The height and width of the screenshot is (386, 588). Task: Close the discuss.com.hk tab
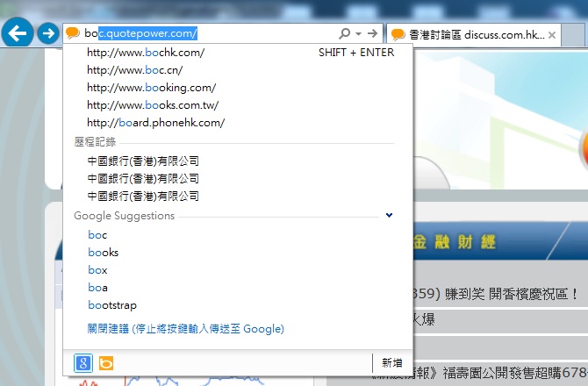click(552, 35)
